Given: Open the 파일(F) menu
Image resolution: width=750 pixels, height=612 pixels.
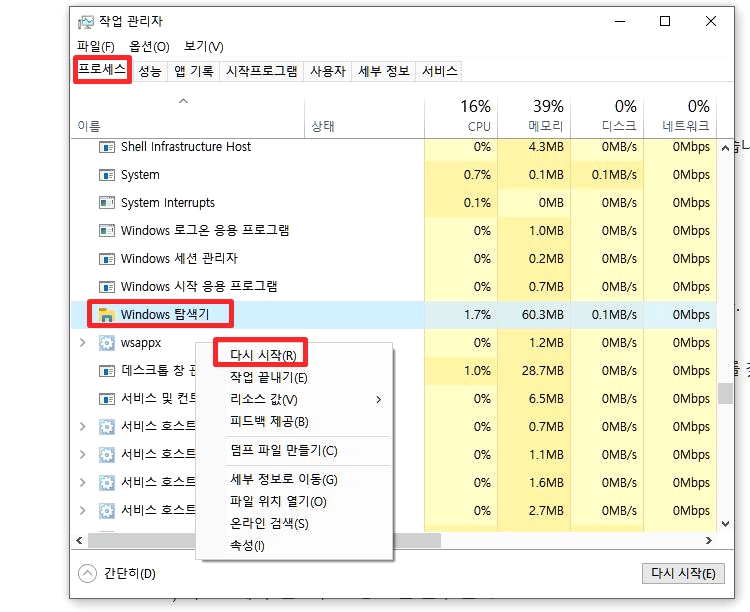Looking at the screenshot, I should click(x=96, y=46).
